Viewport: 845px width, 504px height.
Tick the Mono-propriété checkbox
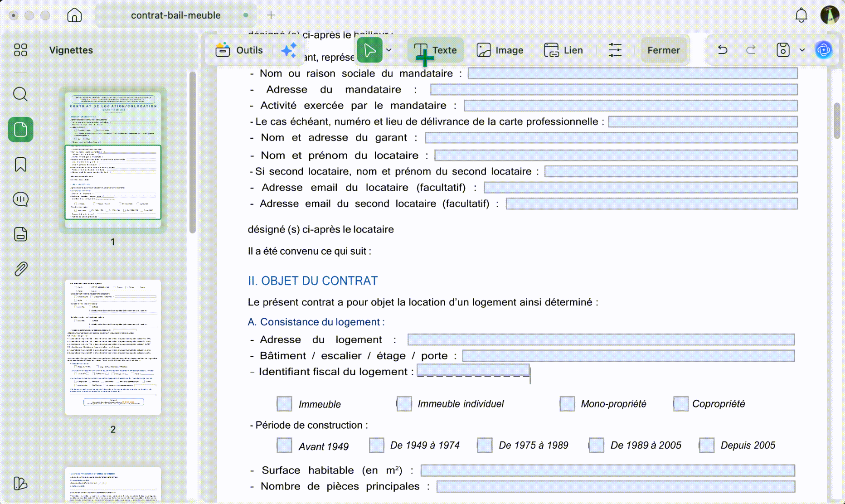point(567,403)
